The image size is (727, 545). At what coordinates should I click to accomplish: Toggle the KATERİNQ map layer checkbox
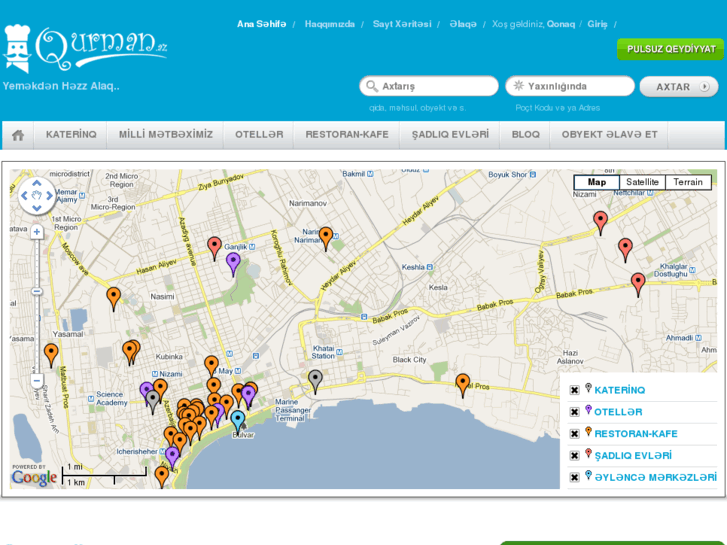click(574, 390)
